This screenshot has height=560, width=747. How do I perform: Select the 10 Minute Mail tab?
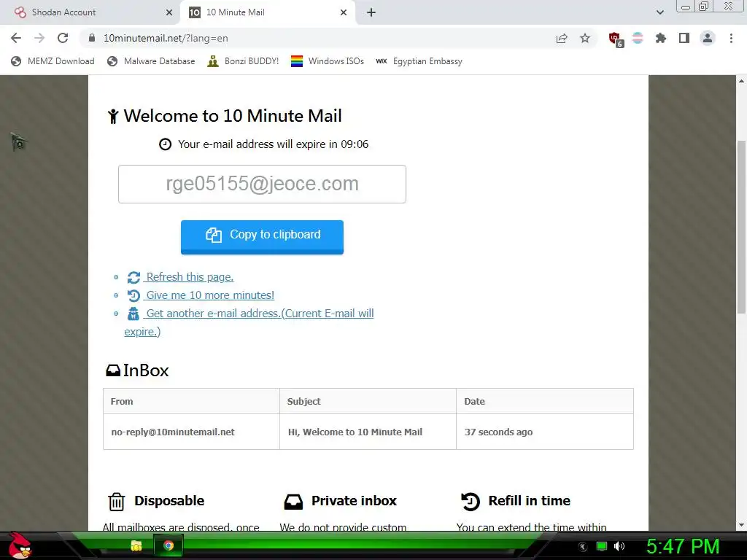pos(267,12)
